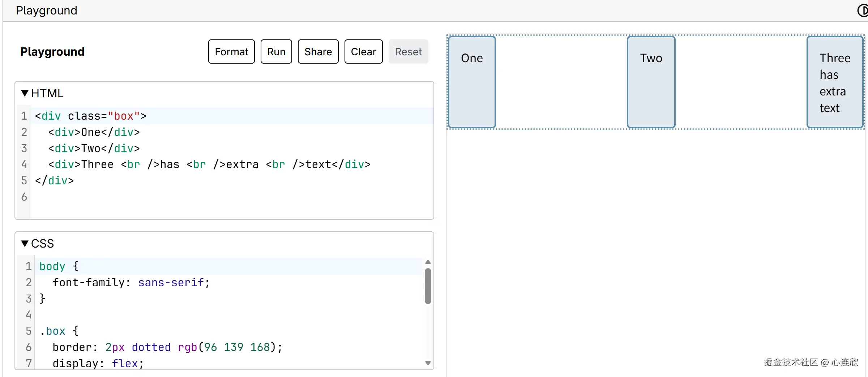Click the Format button

pos(231,52)
